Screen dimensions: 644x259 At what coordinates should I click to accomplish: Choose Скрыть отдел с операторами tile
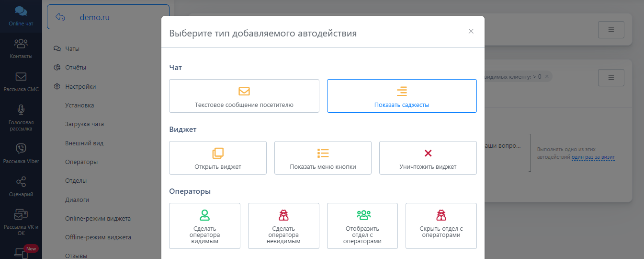(441, 226)
